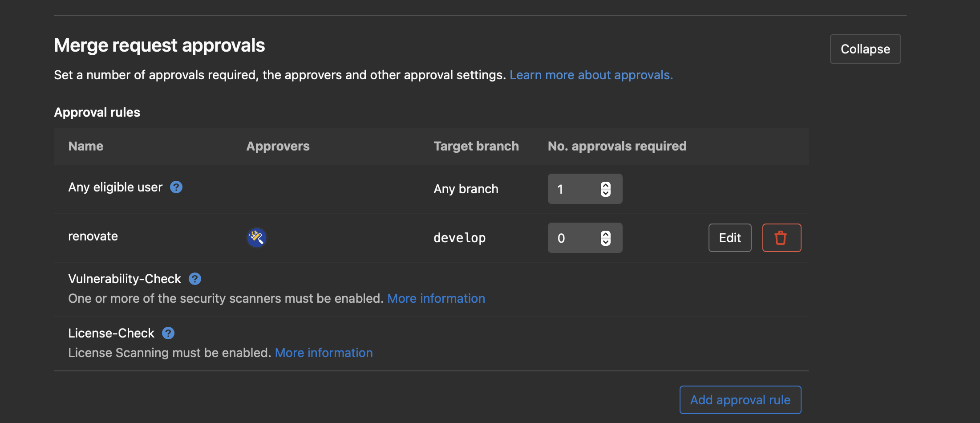Click help icon beside Vulnerability-Check

tap(195, 279)
